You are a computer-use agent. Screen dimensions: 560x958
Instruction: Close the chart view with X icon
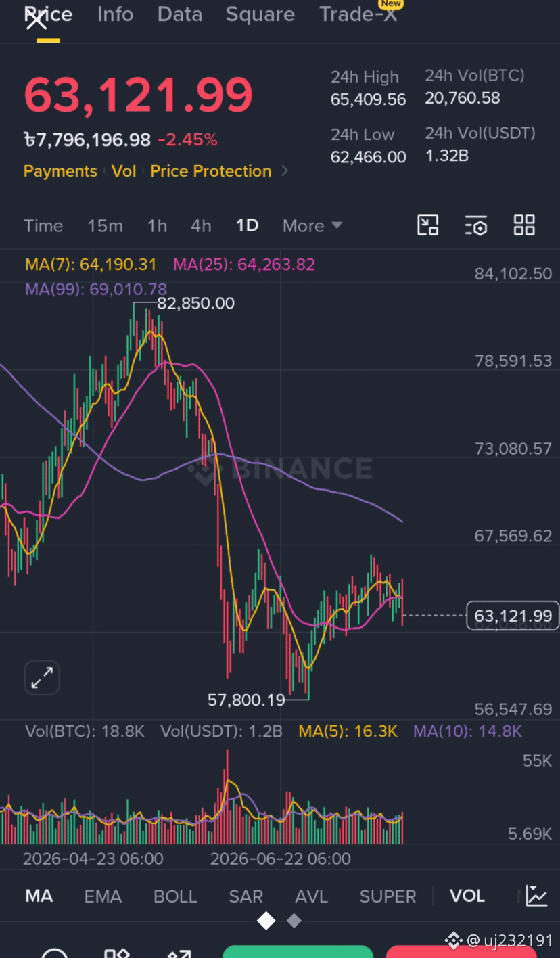pyautogui.click(x=37, y=20)
